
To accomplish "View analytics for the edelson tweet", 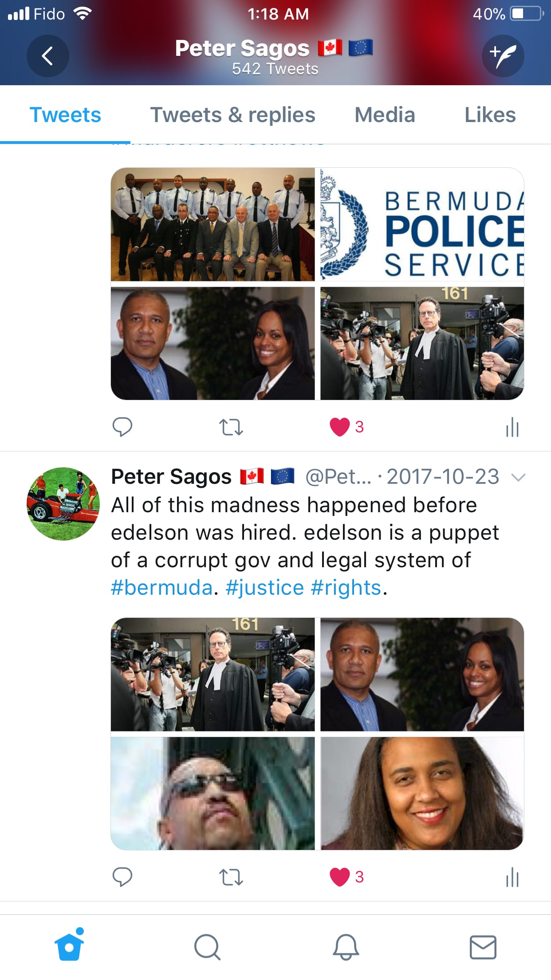I will (512, 877).
